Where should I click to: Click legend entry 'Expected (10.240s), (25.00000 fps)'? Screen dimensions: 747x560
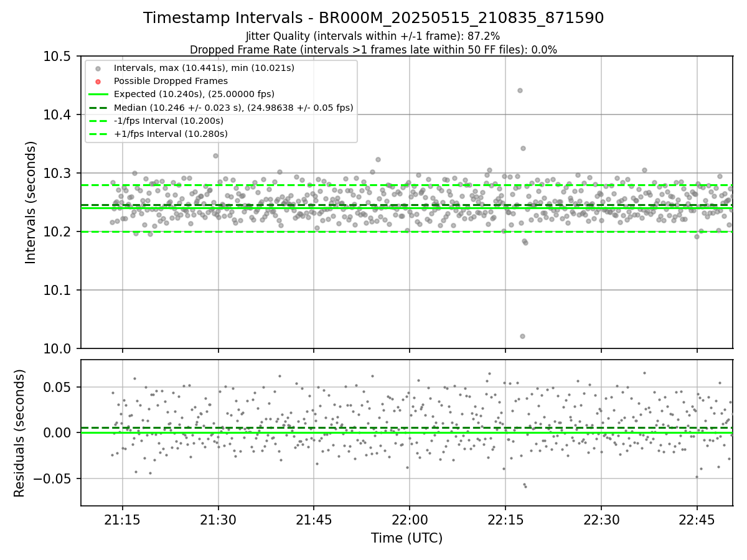[x=194, y=94]
